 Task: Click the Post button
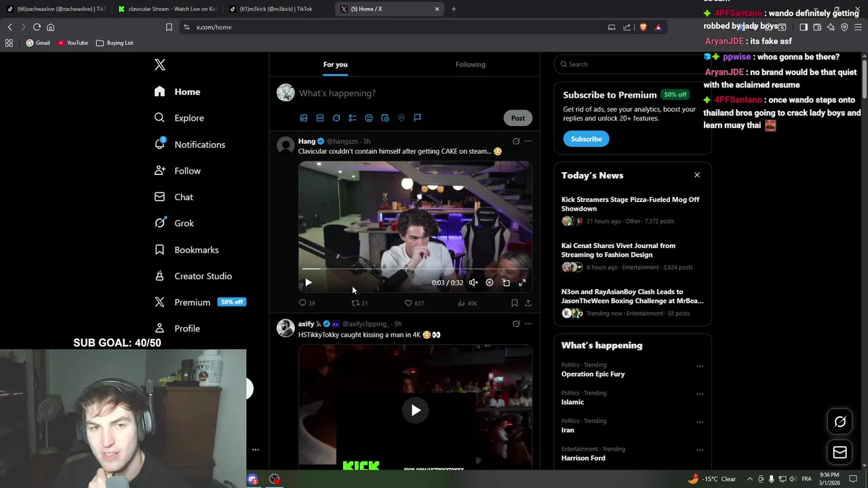pyautogui.click(x=518, y=118)
